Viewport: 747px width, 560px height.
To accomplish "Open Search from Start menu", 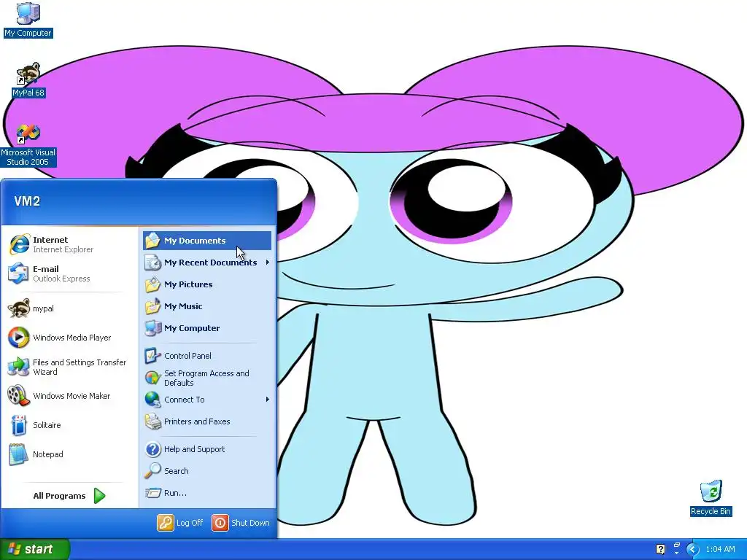I will click(x=206, y=471).
